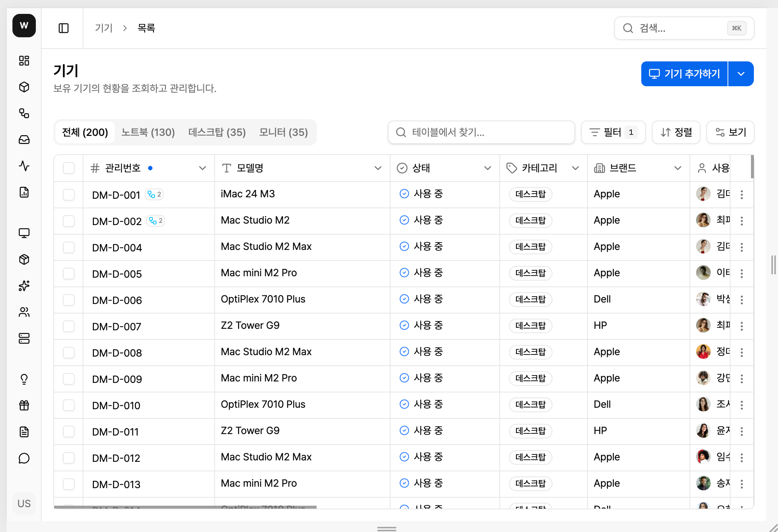
Task: Expand the 브랜드 column dropdown
Action: coord(678,168)
